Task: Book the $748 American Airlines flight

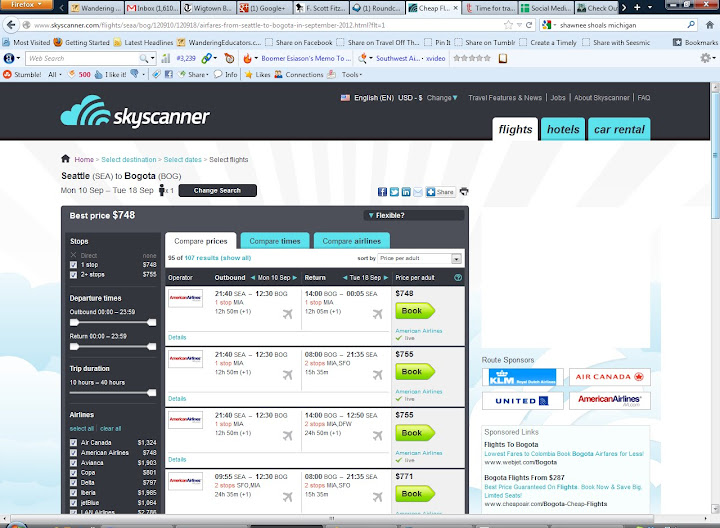Action: pyautogui.click(x=415, y=311)
